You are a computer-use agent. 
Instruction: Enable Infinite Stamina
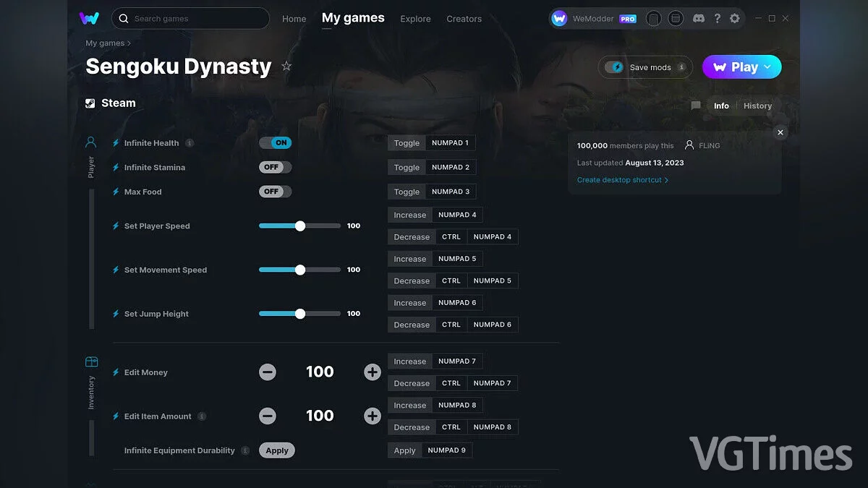tap(275, 167)
